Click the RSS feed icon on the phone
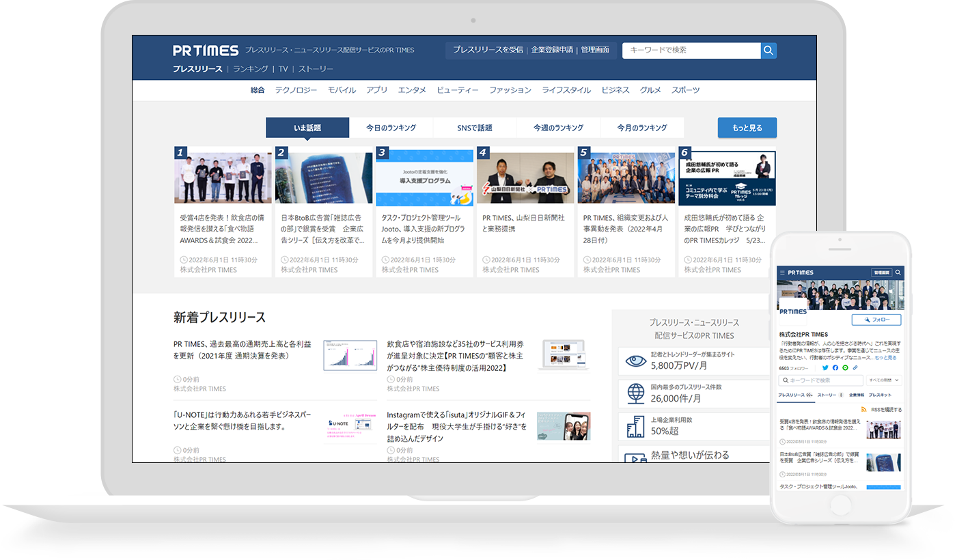 click(x=864, y=410)
